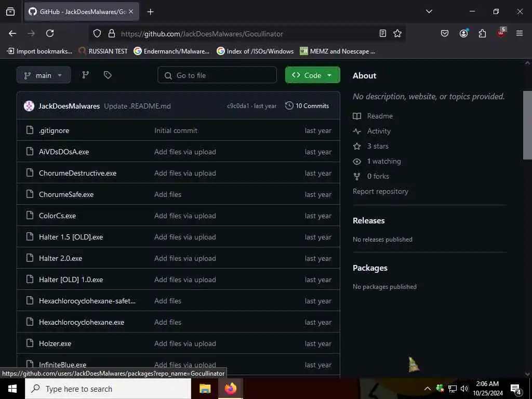Viewport: 532px width, 399px height.
Task: Open the Hexachlorocyclohexane.exe file
Action: (82, 322)
